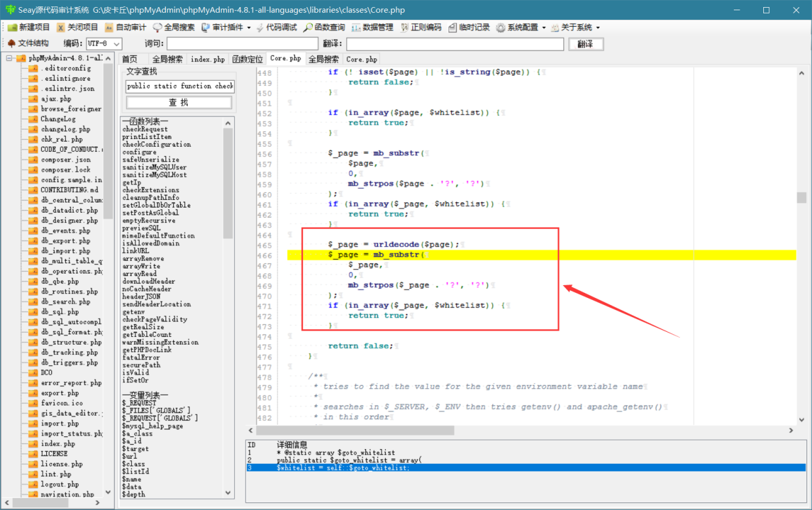Click the 查找 search button
Image resolution: width=812 pixels, height=510 pixels.
click(x=179, y=103)
